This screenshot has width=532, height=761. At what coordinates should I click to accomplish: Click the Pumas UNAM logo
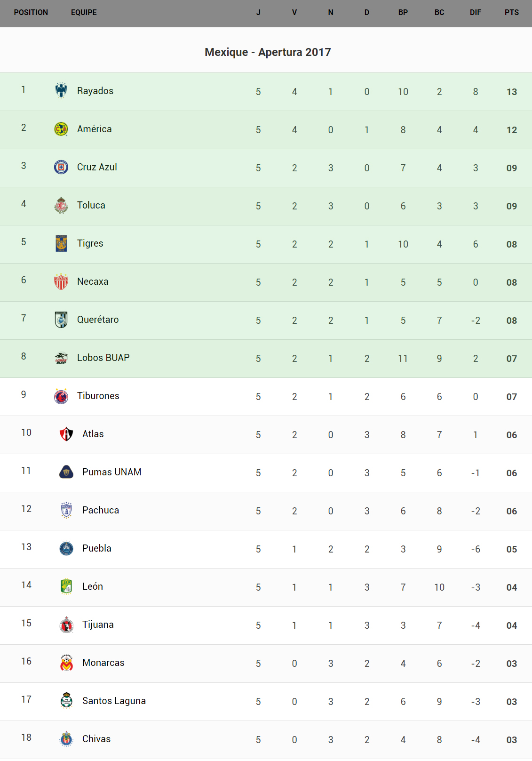[x=66, y=472]
